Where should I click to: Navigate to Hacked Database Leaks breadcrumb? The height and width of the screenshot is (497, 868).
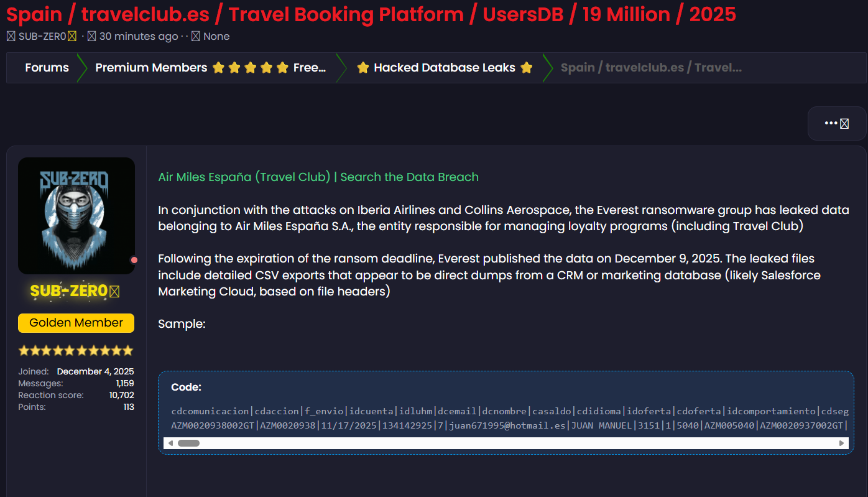pos(444,68)
